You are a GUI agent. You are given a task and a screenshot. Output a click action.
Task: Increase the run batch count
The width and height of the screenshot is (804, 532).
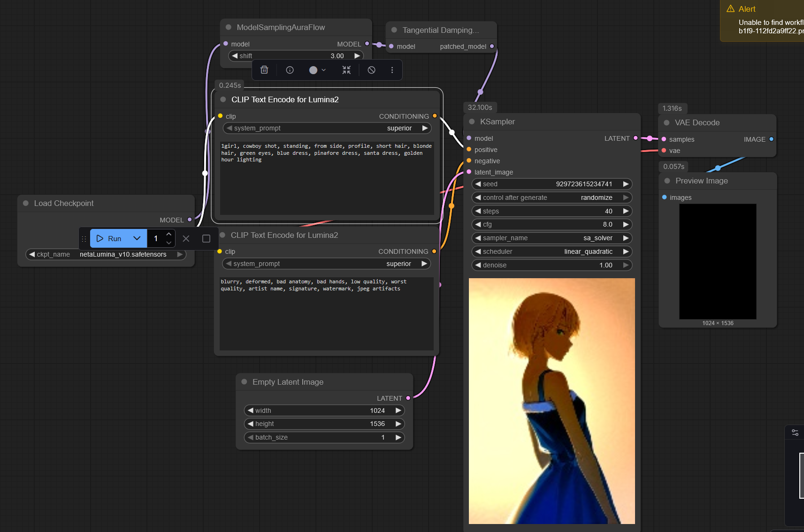point(169,234)
